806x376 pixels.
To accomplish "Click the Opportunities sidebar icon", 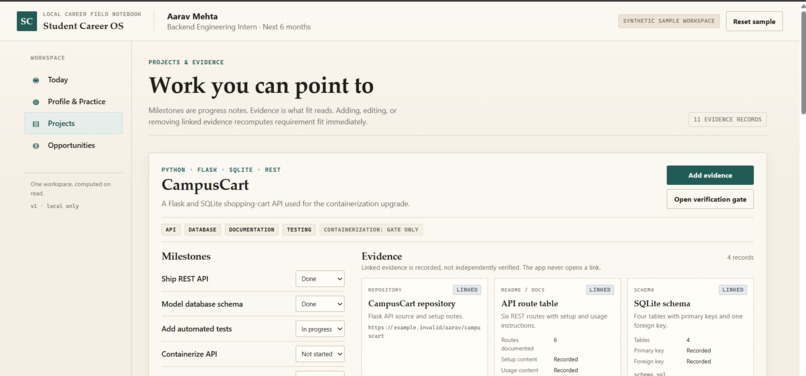I will 36,146.
